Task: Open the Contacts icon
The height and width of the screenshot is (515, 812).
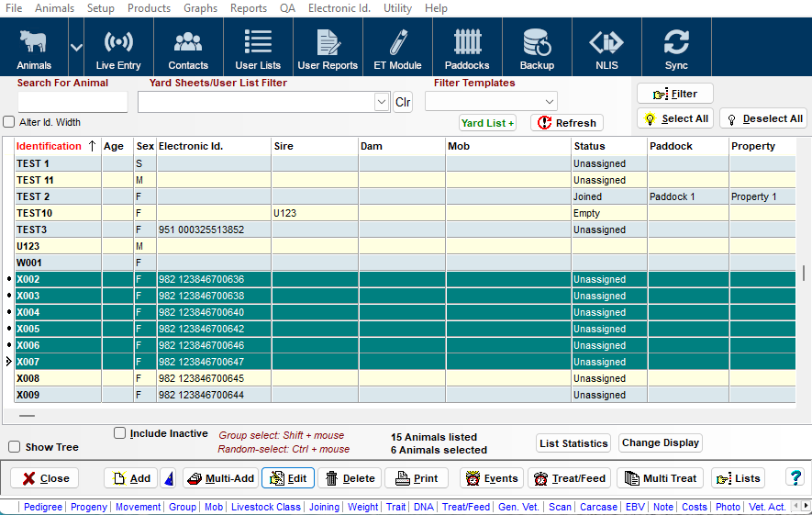Action: pos(188,50)
